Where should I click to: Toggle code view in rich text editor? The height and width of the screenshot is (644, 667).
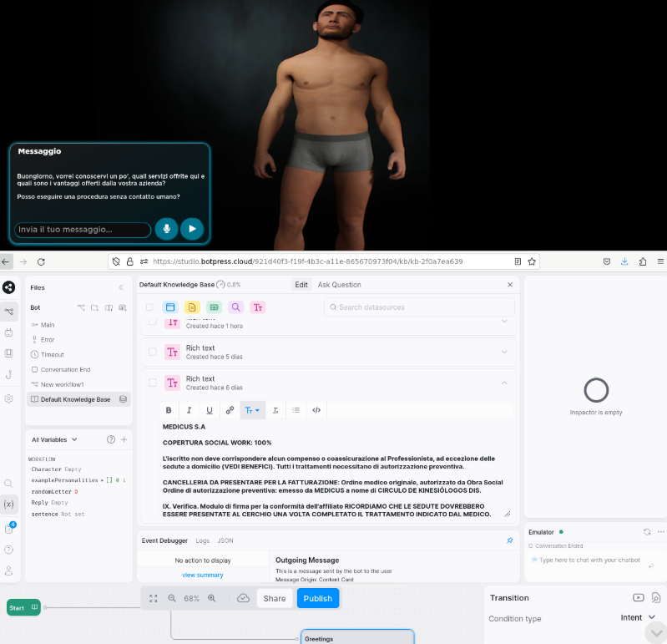click(316, 410)
